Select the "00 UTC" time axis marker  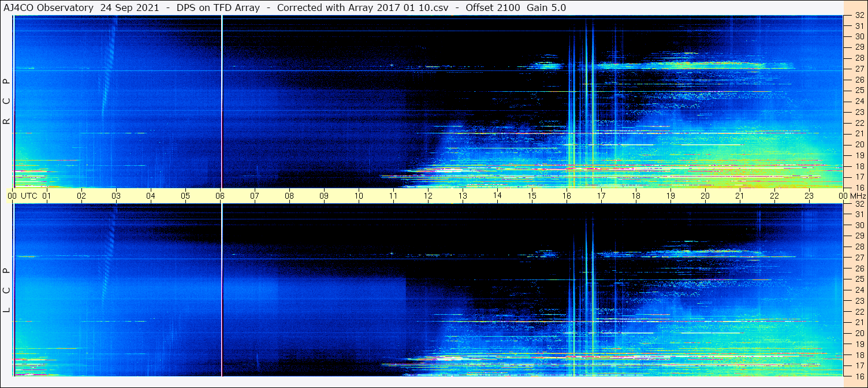point(22,196)
